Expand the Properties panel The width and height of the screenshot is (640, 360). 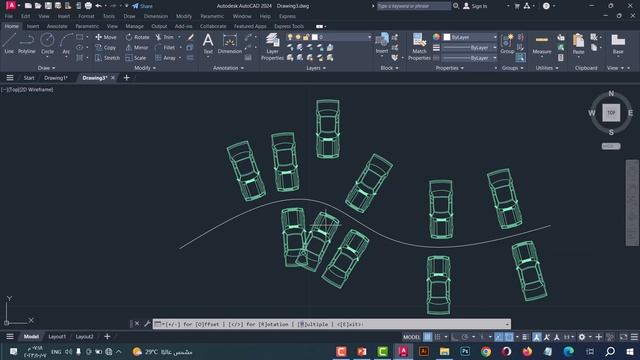click(x=449, y=68)
